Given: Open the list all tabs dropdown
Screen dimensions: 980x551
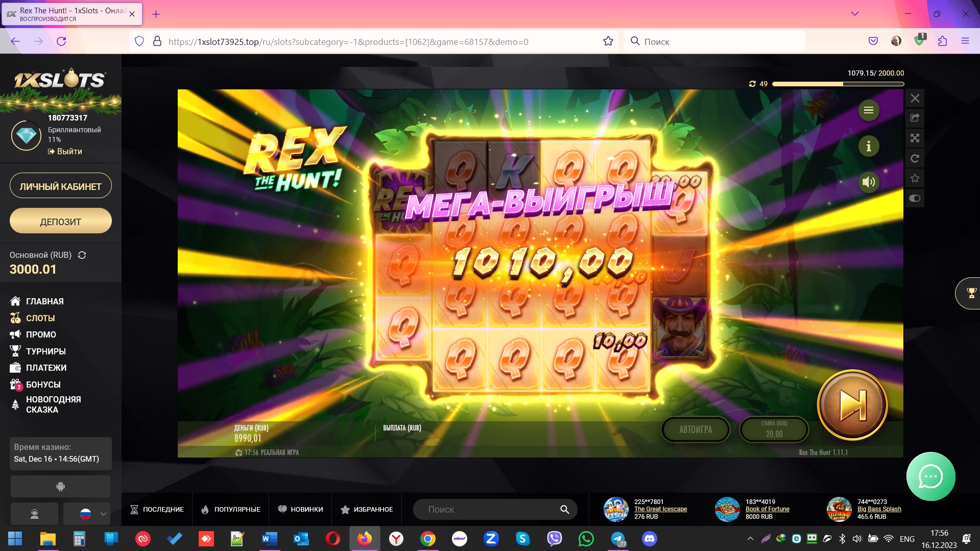Looking at the screenshot, I should (854, 14).
